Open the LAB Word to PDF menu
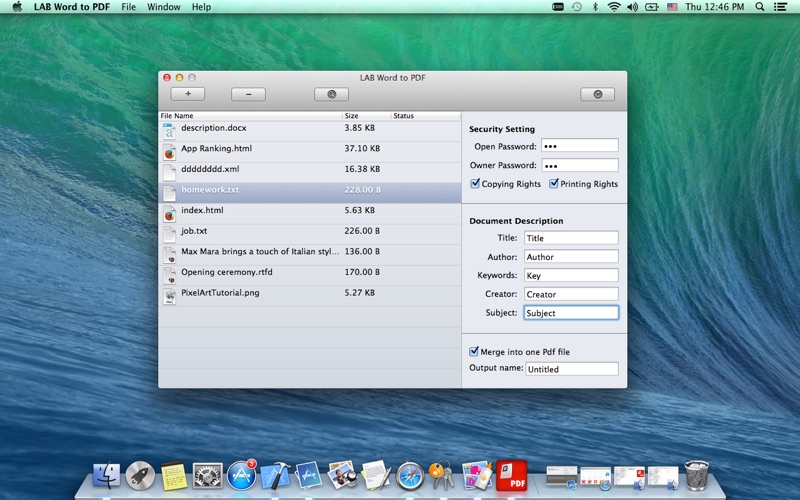This screenshot has width=800, height=500. 71,7
